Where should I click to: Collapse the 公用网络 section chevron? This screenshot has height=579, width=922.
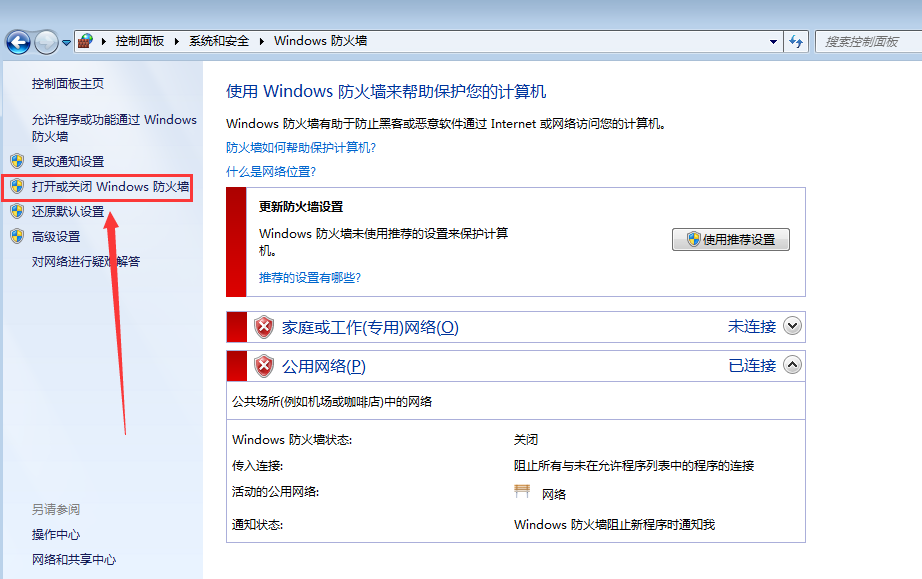(793, 365)
